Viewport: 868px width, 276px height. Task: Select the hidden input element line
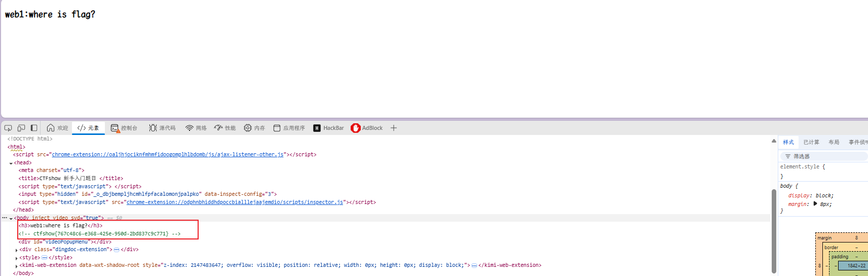[147, 194]
